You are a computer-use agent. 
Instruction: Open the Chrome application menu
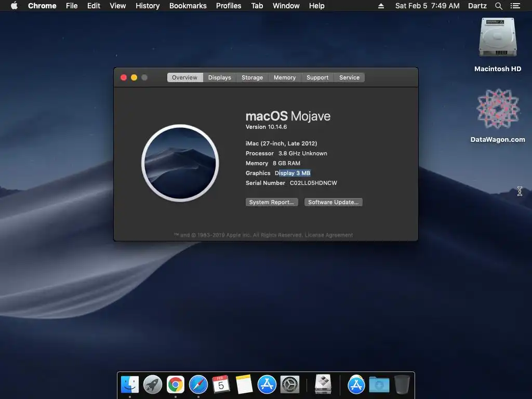42,6
